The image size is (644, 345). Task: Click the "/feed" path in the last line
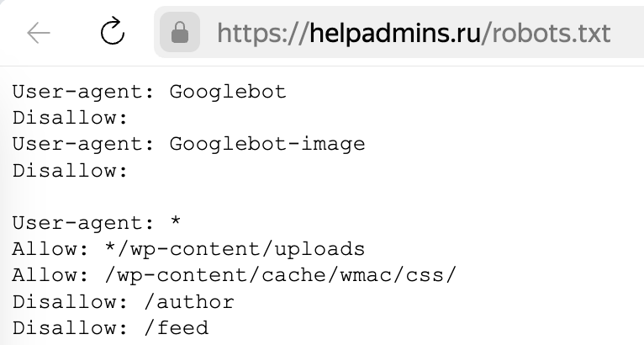tap(177, 328)
